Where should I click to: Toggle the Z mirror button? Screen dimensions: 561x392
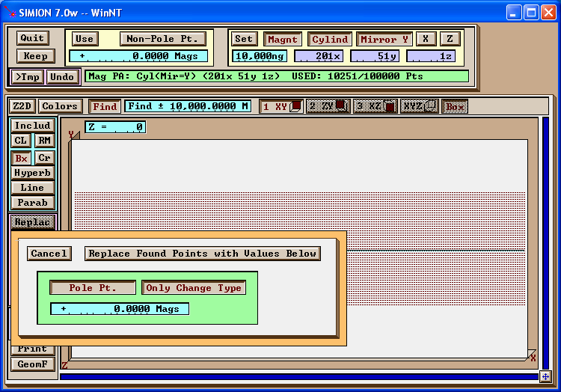[x=450, y=39]
